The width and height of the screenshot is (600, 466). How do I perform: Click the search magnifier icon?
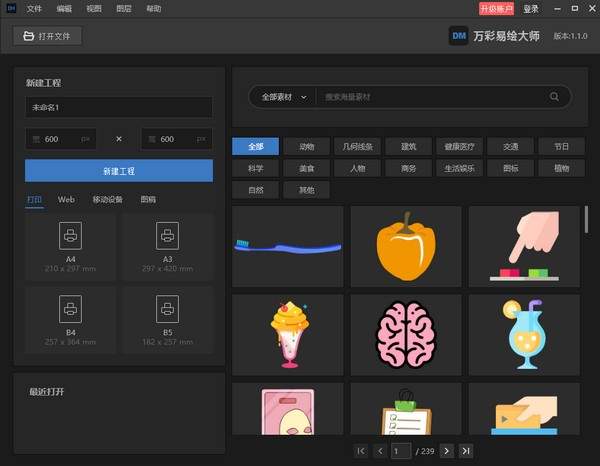pos(554,97)
